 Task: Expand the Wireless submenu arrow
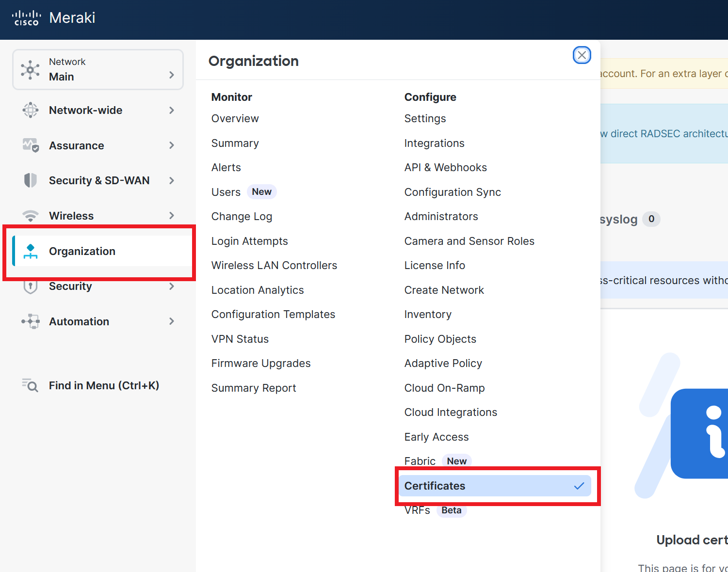(172, 215)
